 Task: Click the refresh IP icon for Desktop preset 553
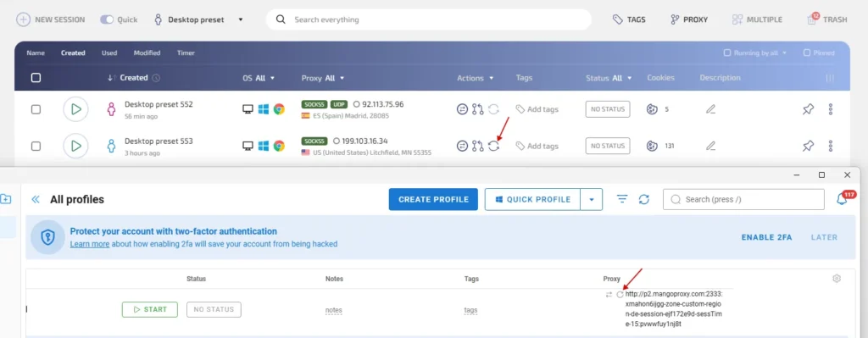tap(494, 146)
